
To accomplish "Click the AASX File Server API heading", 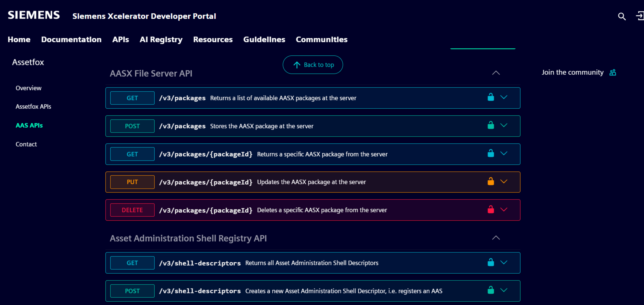I will point(151,73).
